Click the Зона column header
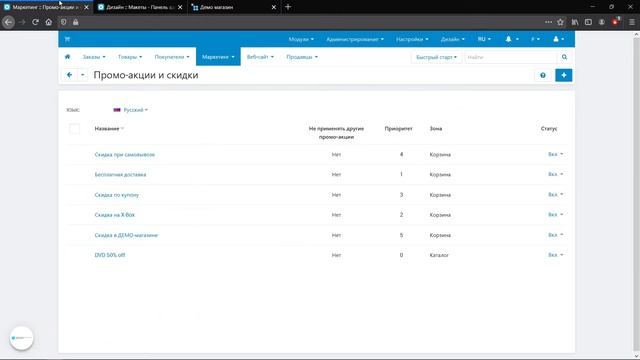 click(x=436, y=129)
